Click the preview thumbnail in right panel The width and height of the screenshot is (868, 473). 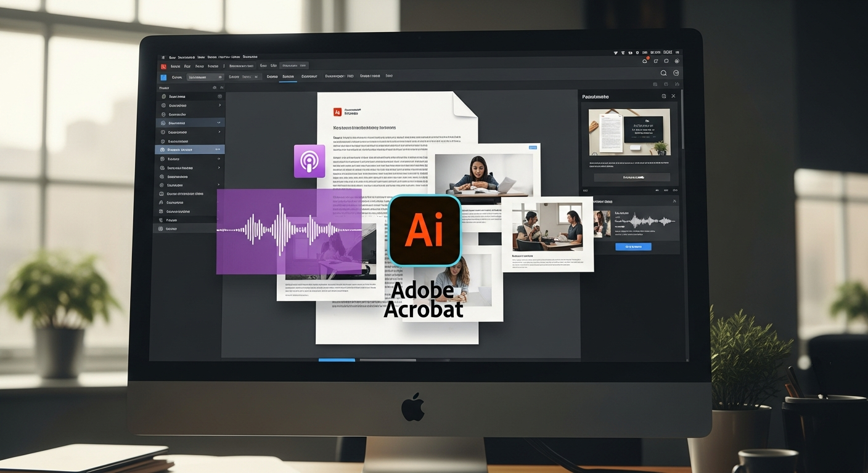[629, 132]
